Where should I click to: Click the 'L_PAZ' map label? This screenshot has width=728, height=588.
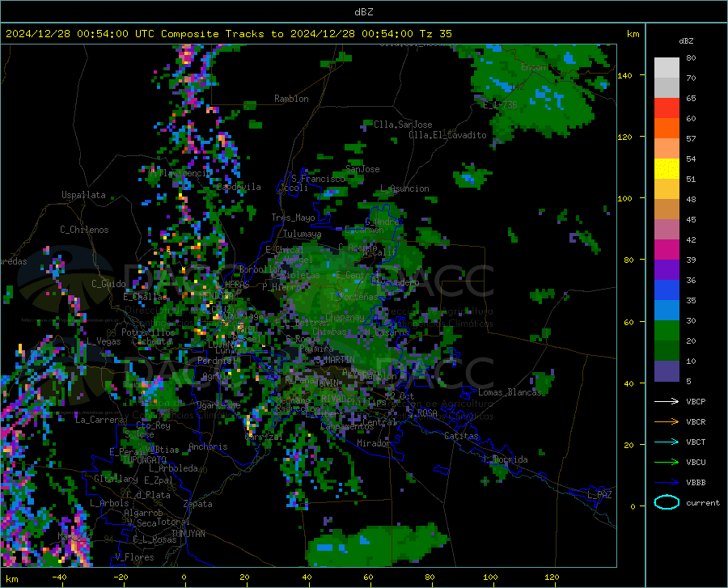click(x=599, y=495)
